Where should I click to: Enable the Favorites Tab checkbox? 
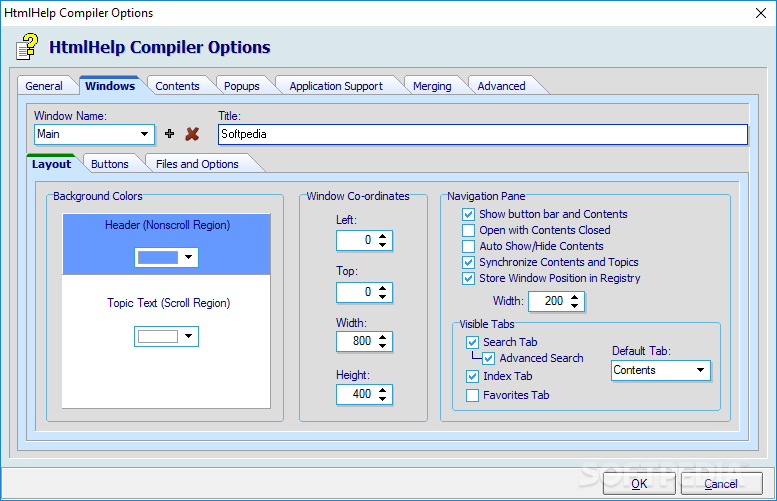pos(472,395)
